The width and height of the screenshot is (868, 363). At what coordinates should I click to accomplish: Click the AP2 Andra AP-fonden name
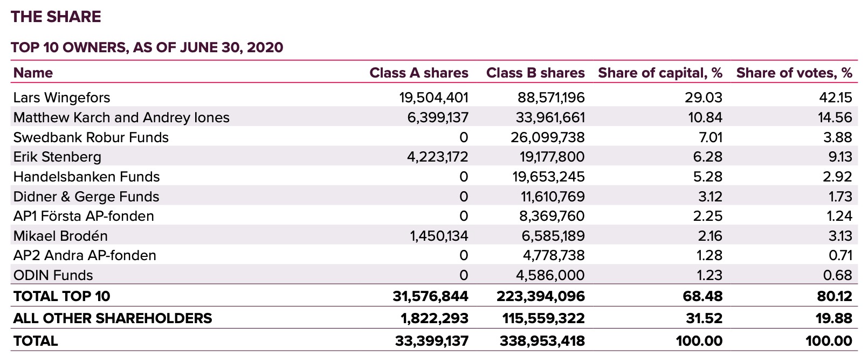(x=85, y=255)
